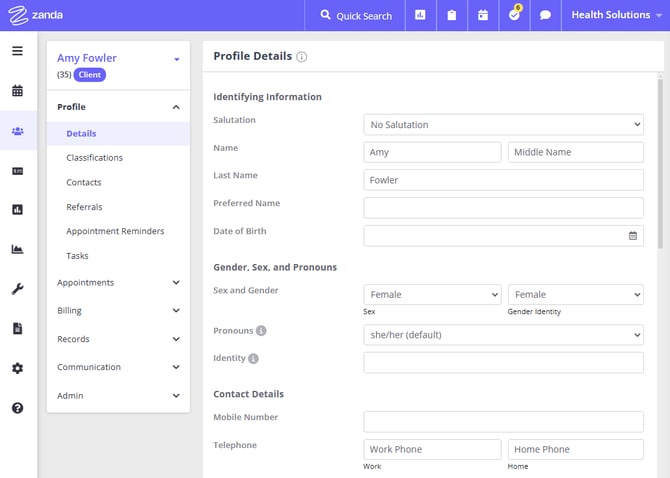
Task: Click the Mobile Number input field
Action: (503, 421)
